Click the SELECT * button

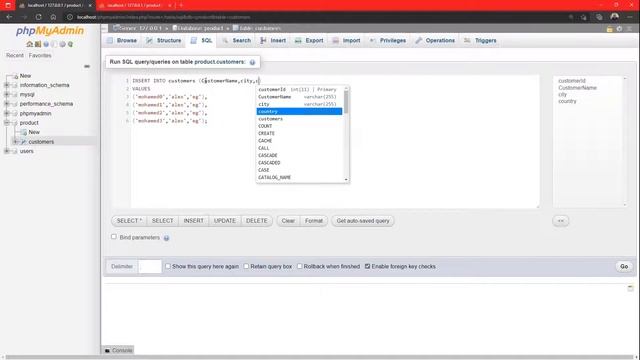[129, 221]
